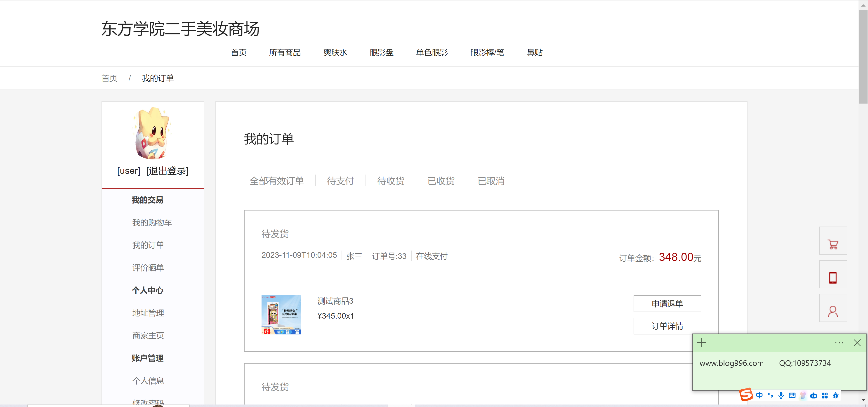Add a new sticky note with plus icon

pos(702,343)
